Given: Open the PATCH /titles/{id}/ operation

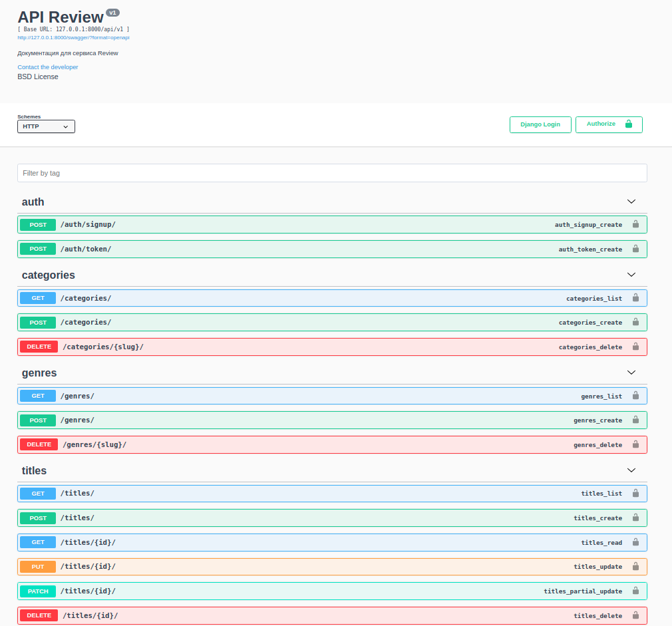Looking at the screenshot, I should point(266,591).
